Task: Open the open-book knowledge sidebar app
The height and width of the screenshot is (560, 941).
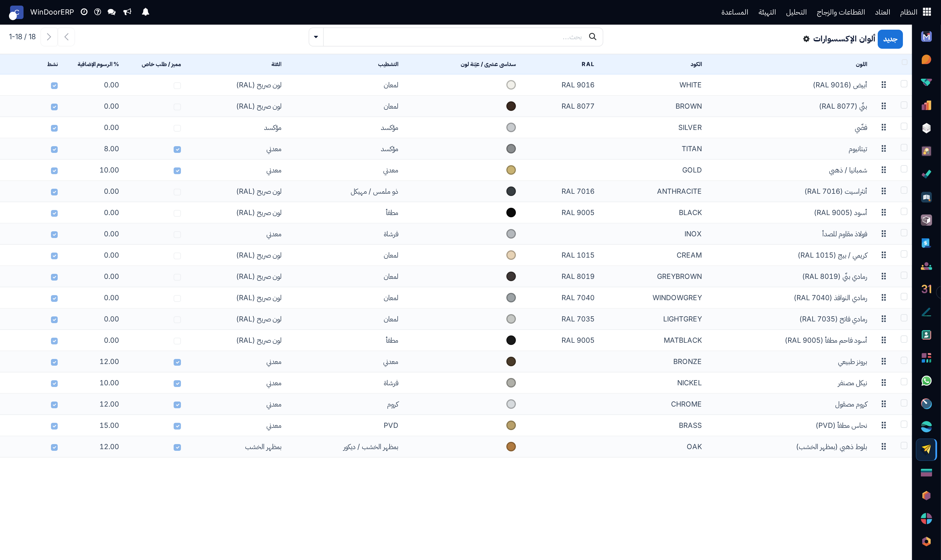Action: [926, 197]
